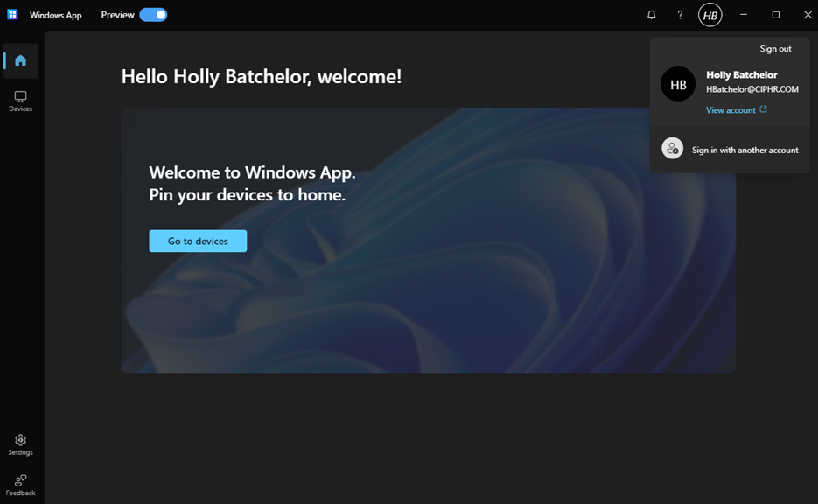Click the Preview label in title bar
Screen dimensions: 818x504
pos(117,15)
